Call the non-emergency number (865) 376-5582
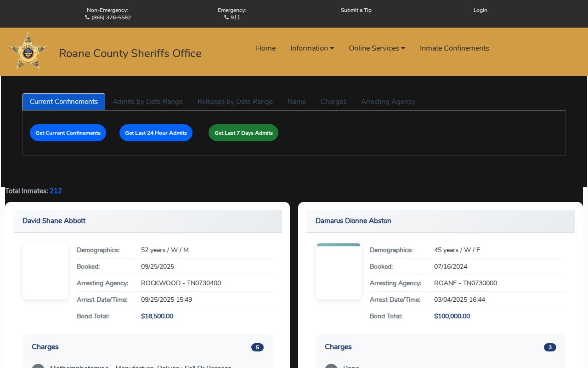This screenshot has height=368, width=588. pos(111,17)
